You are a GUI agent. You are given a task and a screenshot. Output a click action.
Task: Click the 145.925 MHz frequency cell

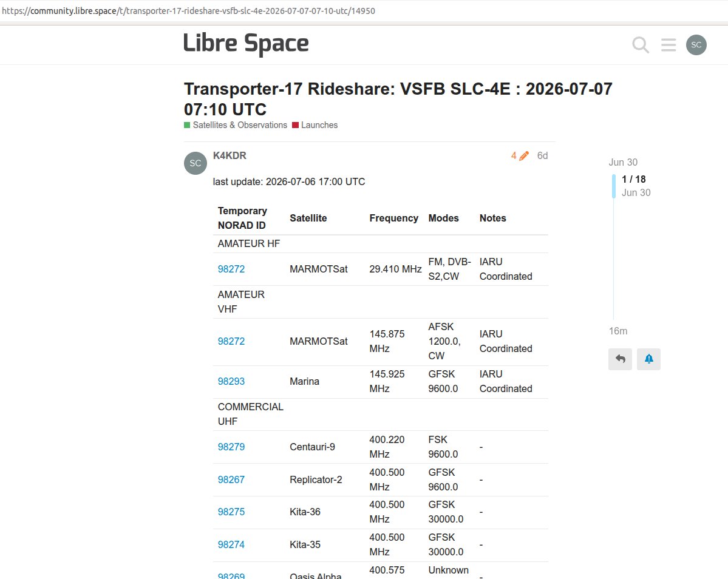click(387, 381)
